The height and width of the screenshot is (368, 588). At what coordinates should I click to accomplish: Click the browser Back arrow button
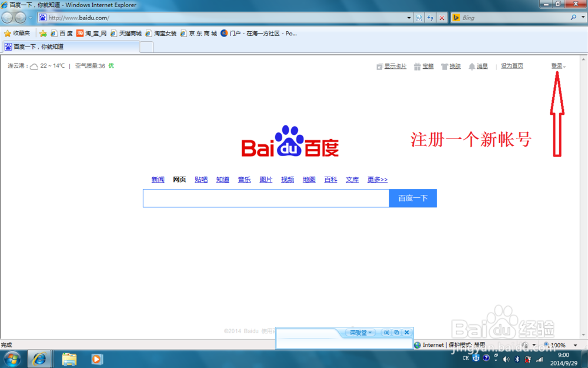pyautogui.click(x=7, y=17)
